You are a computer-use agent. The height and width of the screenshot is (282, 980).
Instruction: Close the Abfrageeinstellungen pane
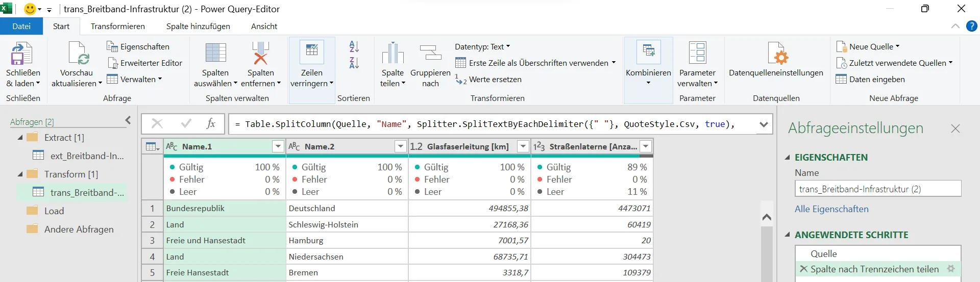point(955,129)
